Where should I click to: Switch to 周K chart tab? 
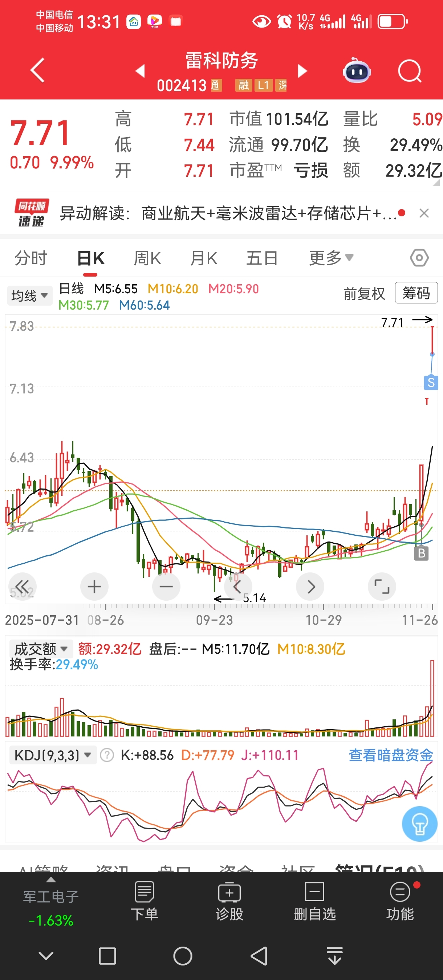pos(147,258)
